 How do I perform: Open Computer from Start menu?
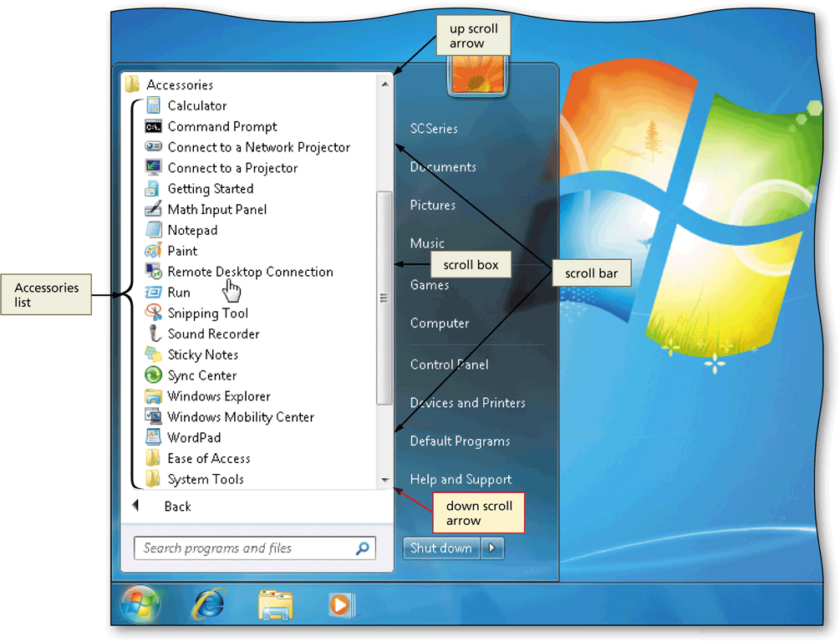coord(440,324)
